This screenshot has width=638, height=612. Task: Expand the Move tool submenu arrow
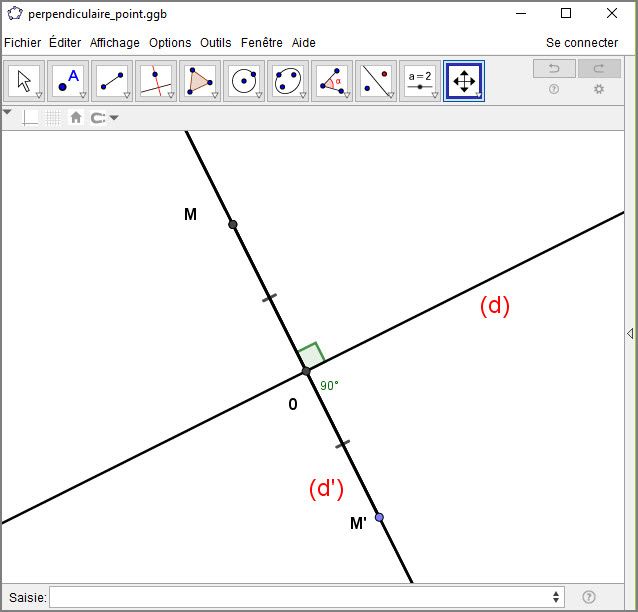39,95
